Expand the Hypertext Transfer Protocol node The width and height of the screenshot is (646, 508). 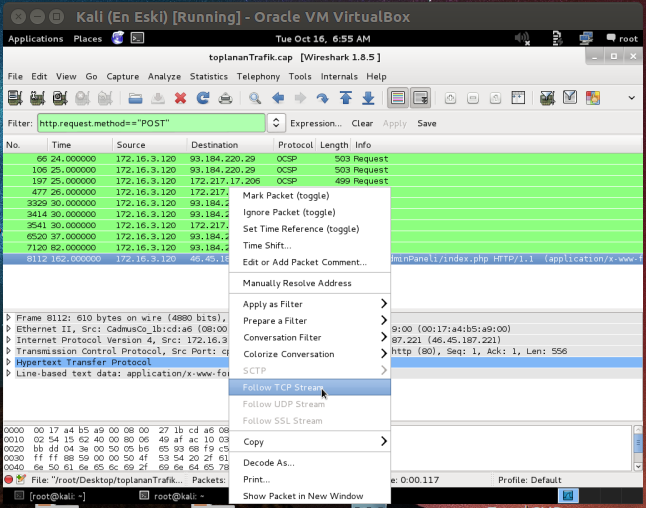9,362
